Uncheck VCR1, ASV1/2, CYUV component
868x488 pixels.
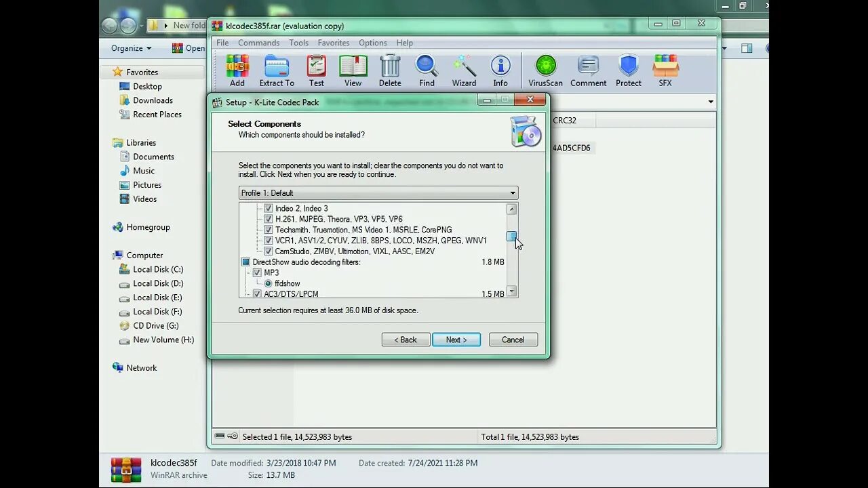(x=269, y=241)
